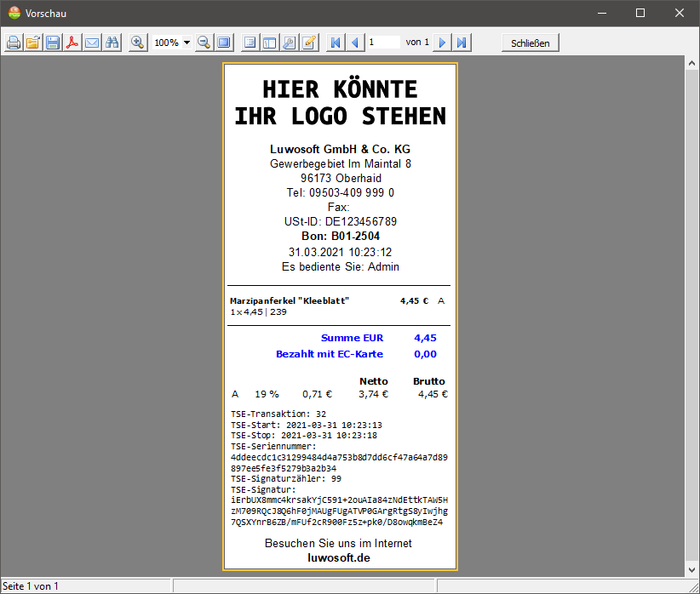Click 'Es bediente Sie: Admin' line
The width and height of the screenshot is (700, 594).
coord(340,267)
